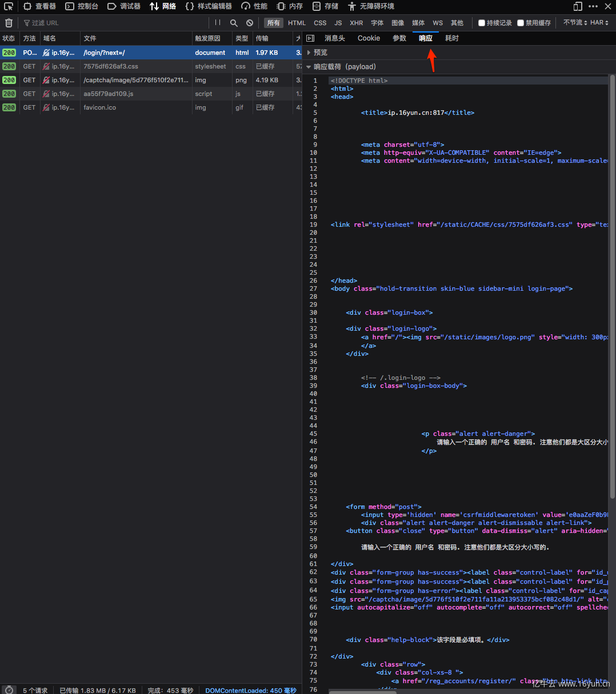Switch to the Cookie tab

coord(369,38)
